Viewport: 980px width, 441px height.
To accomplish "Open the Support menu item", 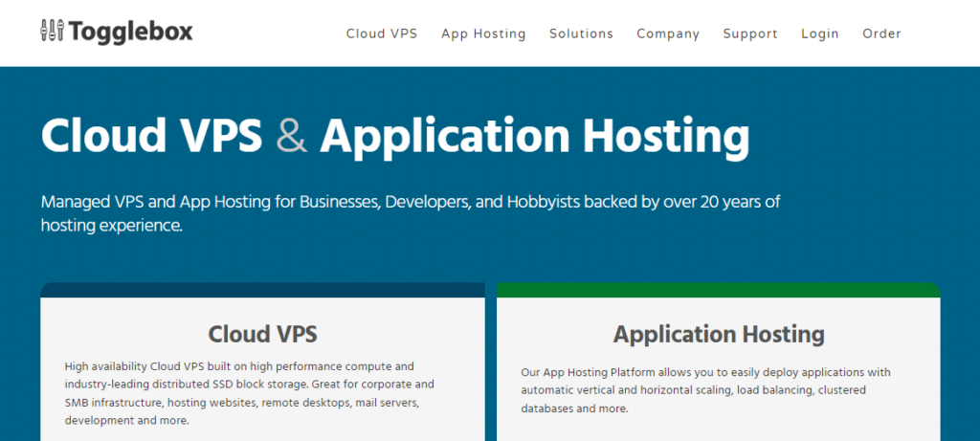I will pyautogui.click(x=750, y=33).
